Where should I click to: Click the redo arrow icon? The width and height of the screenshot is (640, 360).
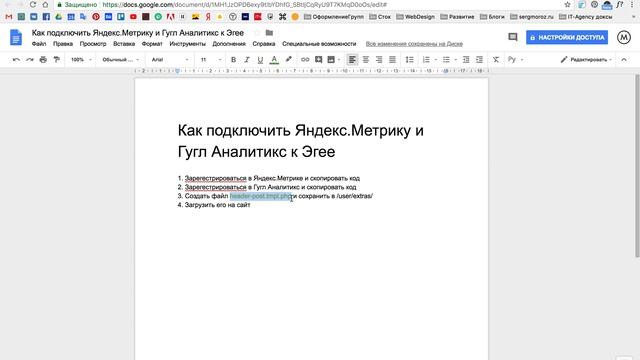pos(30,60)
